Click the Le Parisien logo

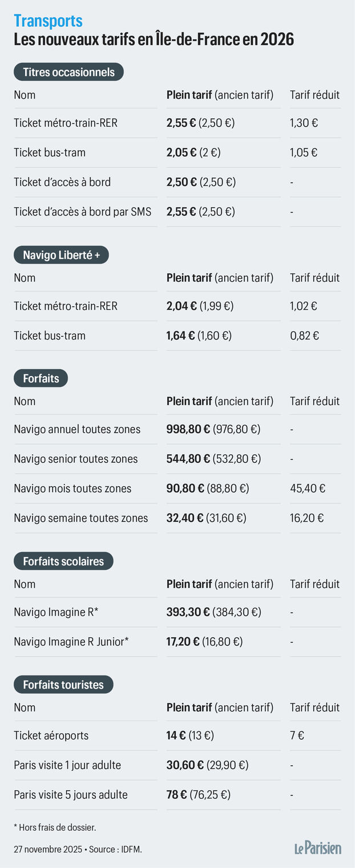tap(318, 848)
